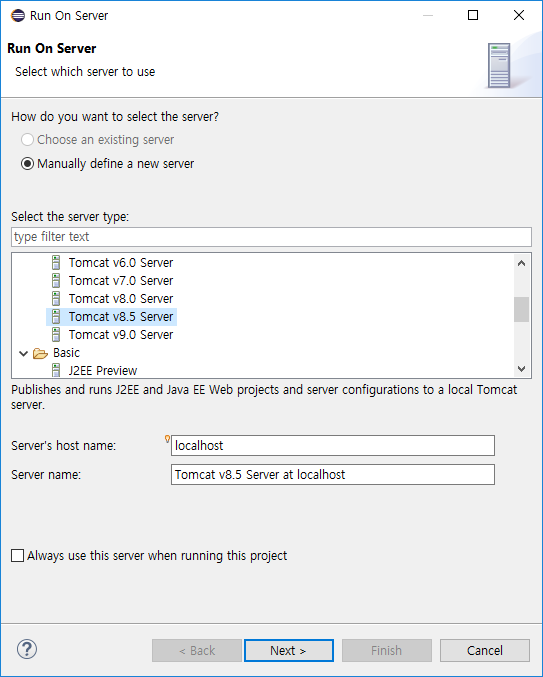This screenshot has height=677, width=543.
Task: Click the Next button
Action: coord(289,650)
